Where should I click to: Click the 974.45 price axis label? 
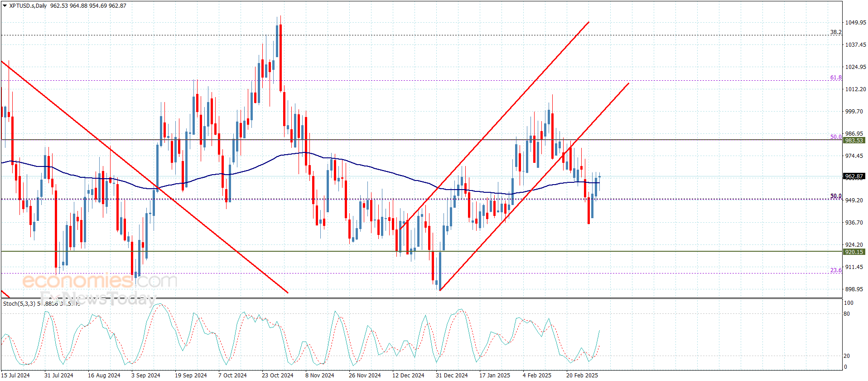click(x=854, y=156)
